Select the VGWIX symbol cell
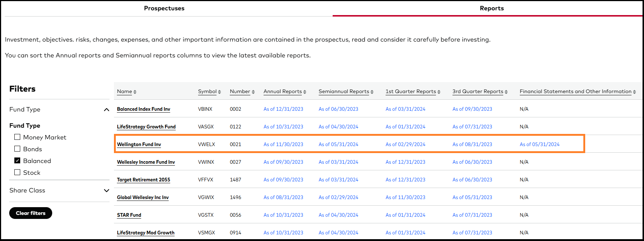The height and width of the screenshot is (241, 644). tap(206, 198)
